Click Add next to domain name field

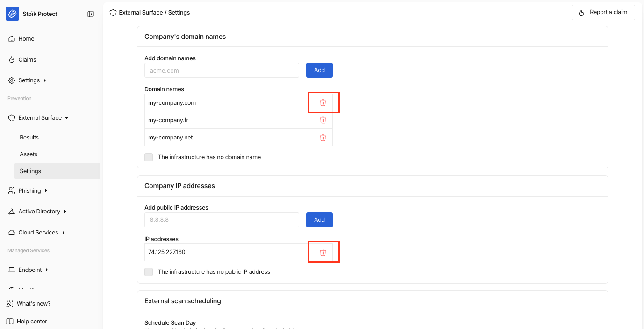(x=319, y=70)
